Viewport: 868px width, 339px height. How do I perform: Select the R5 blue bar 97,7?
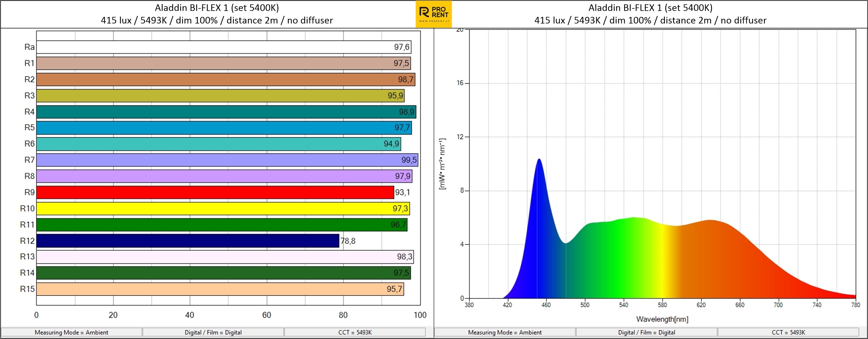coord(224,128)
